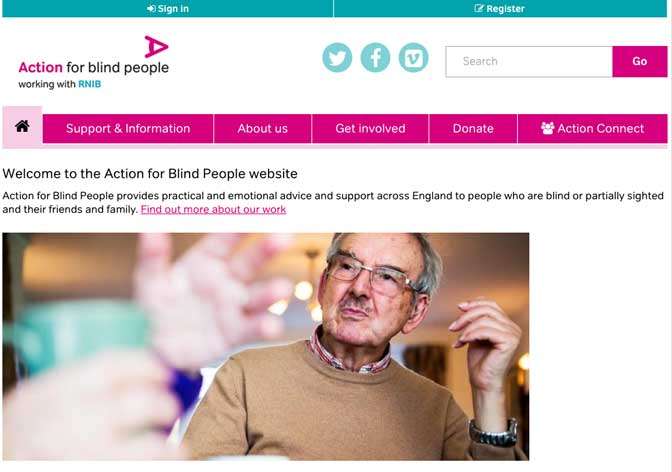Screen dimensions: 672x472
Task: Click the elderly man banner photo
Action: tap(266, 346)
